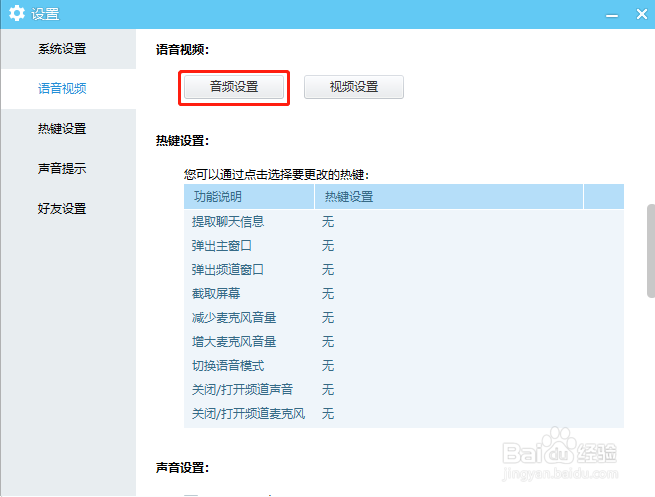The width and height of the screenshot is (655, 497).
Task: Select the 语音视频 sidebar section
Action: tap(68, 89)
